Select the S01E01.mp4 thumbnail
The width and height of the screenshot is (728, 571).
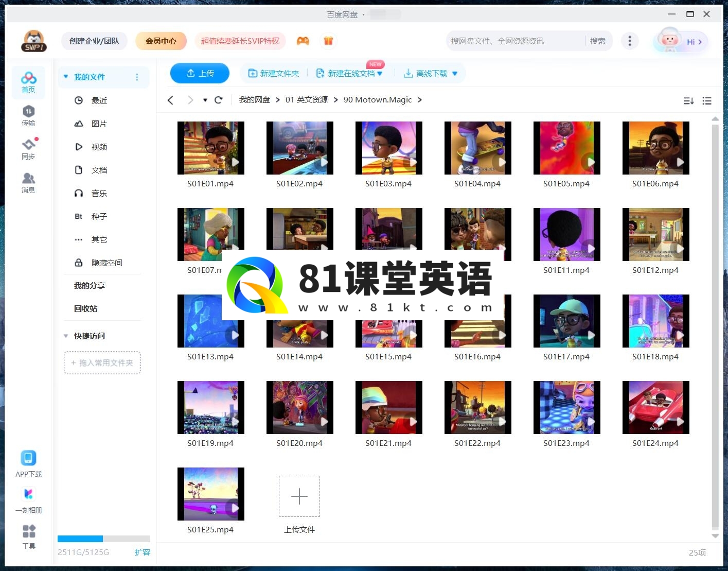click(x=211, y=148)
